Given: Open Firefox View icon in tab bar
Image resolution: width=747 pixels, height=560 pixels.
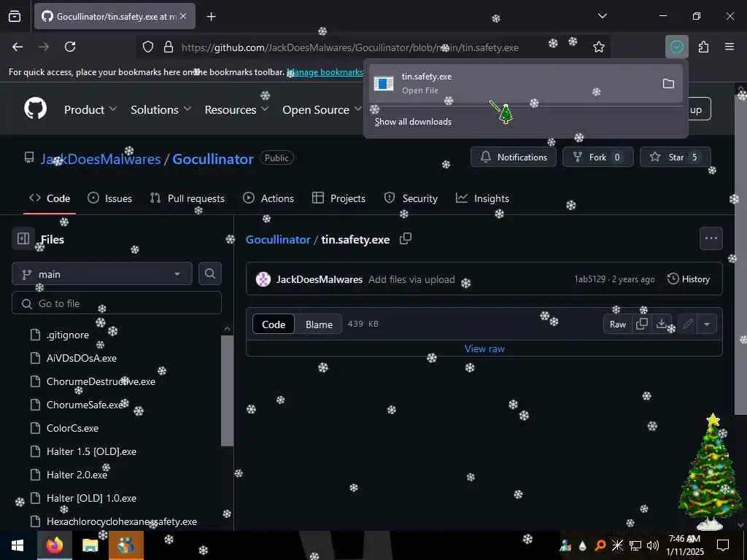Looking at the screenshot, I should [15, 17].
